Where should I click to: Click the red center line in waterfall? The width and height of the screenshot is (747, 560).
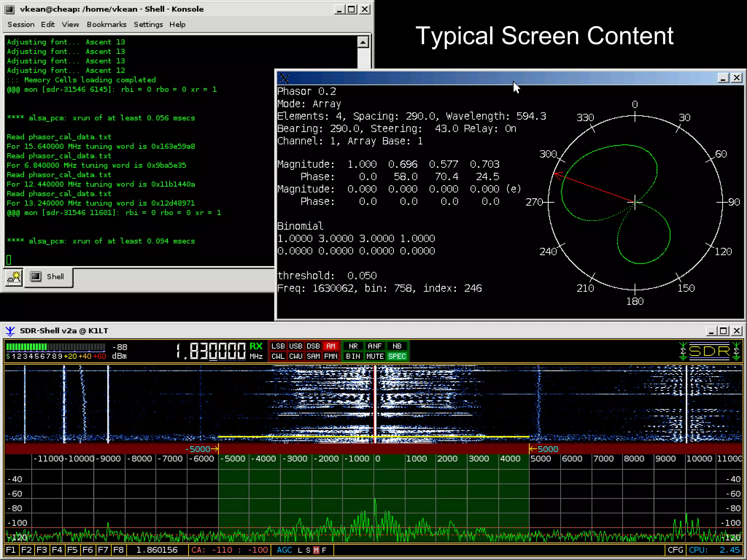tap(375, 404)
